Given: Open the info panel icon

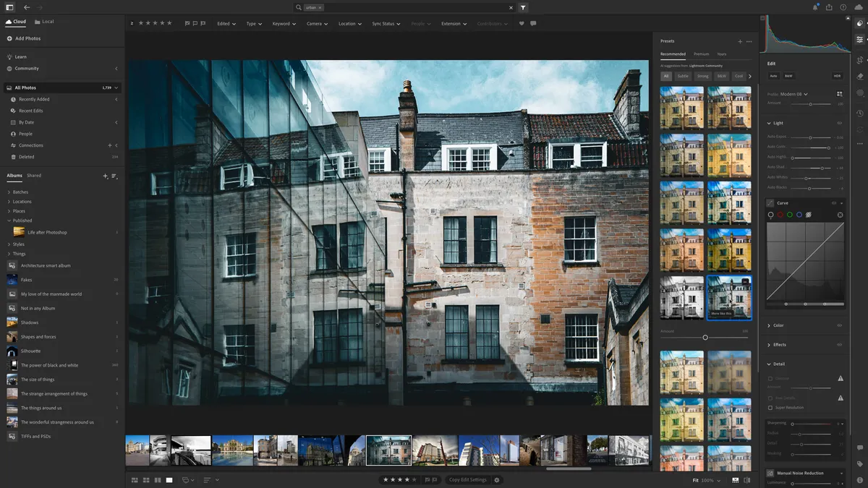Looking at the screenshot, I should point(860,476).
